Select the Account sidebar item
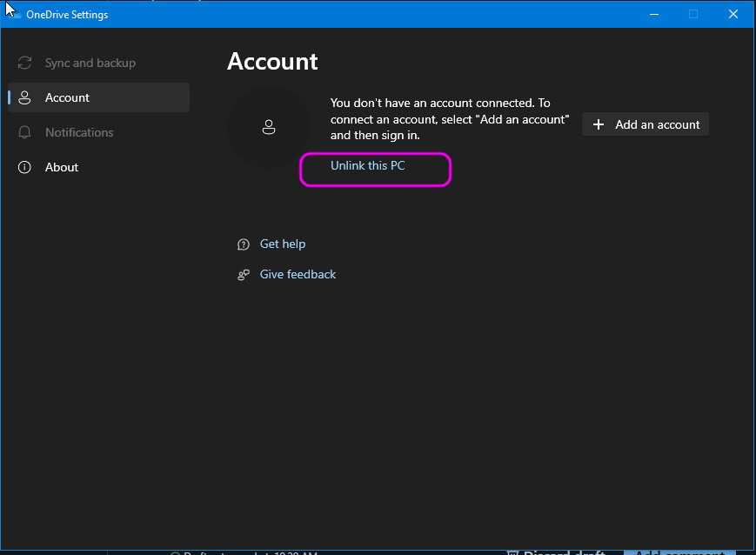 [x=98, y=97]
